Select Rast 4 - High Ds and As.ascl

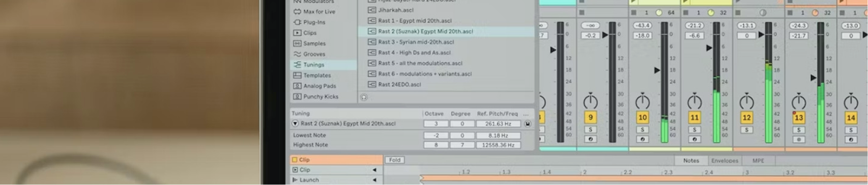click(446, 52)
